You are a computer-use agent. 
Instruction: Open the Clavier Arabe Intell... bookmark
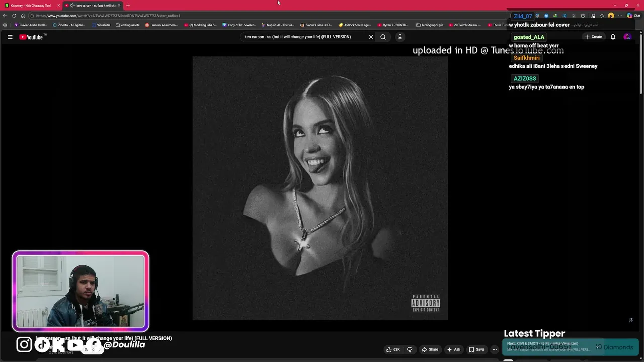pyautogui.click(x=31, y=25)
